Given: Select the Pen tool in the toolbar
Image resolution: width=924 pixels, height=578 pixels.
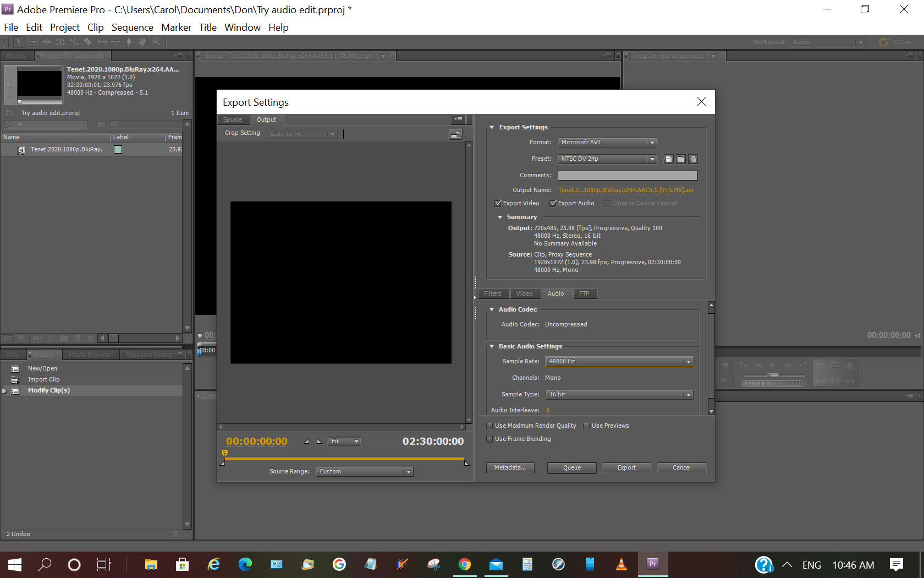Looking at the screenshot, I should 129,42.
